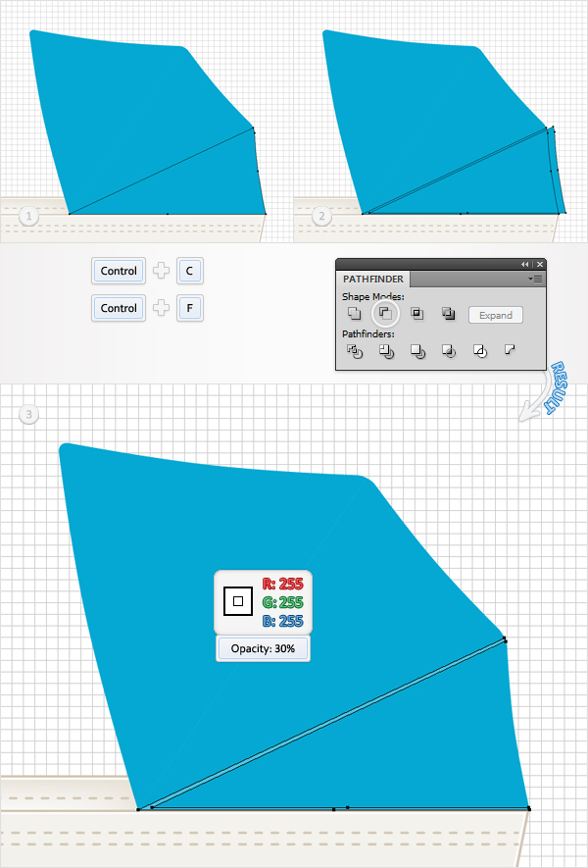588x868 pixels.
Task: Click the Outline pathfinder icon
Action: [x=480, y=351]
